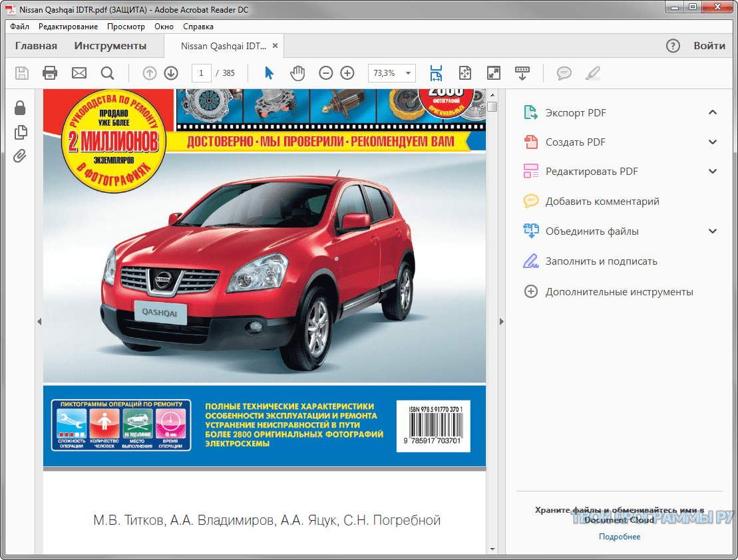This screenshot has width=738, height=560.
Task: Collapse the Экспорт PDF section chevron
Action: click(x=713, y=112)
